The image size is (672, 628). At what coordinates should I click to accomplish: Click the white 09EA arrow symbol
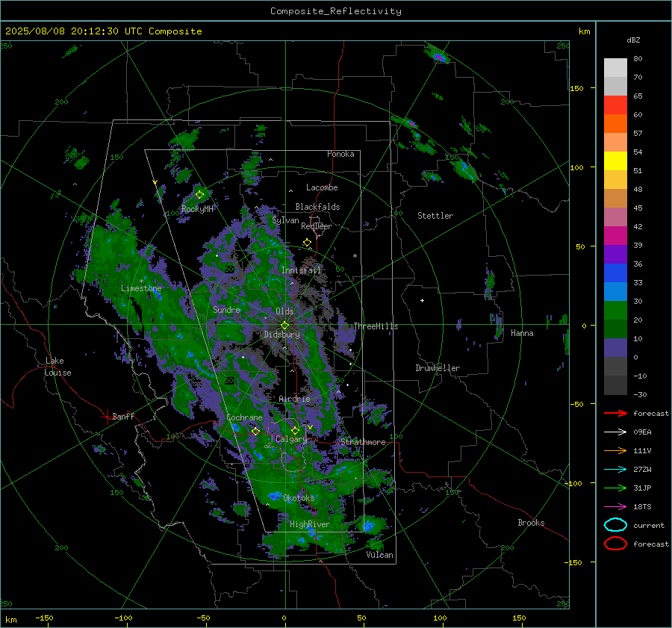(615, 432)
